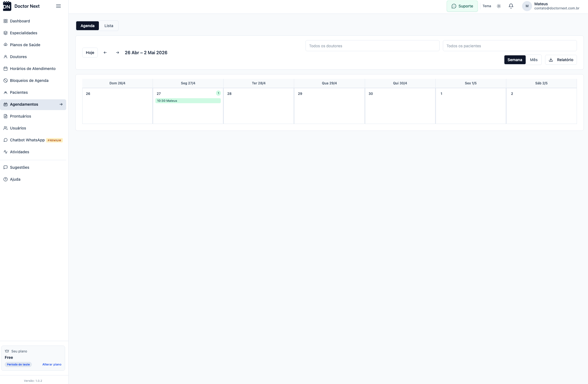The image size is (588, 384).
Task: Collapse sidebar with hamburger menu icon
Action: pyautogui.click(x=58, y=6)
